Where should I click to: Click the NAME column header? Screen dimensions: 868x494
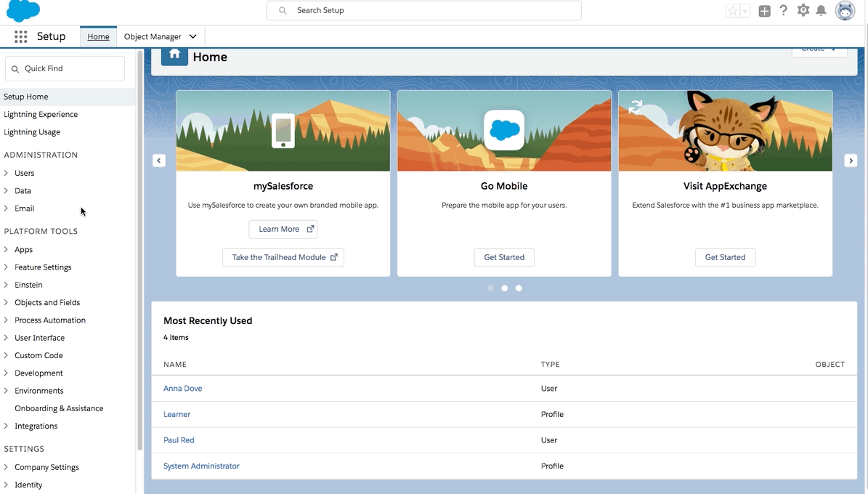[175, 365]
